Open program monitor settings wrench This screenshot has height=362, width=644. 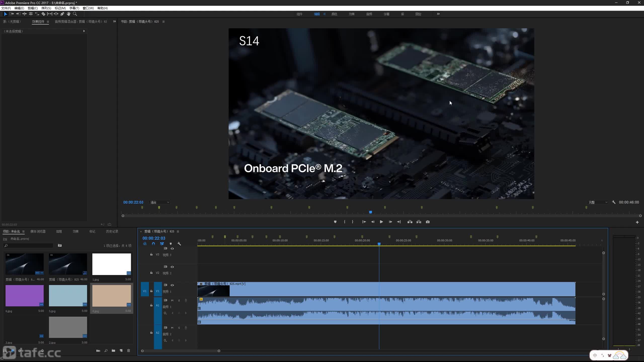[614, 202]
